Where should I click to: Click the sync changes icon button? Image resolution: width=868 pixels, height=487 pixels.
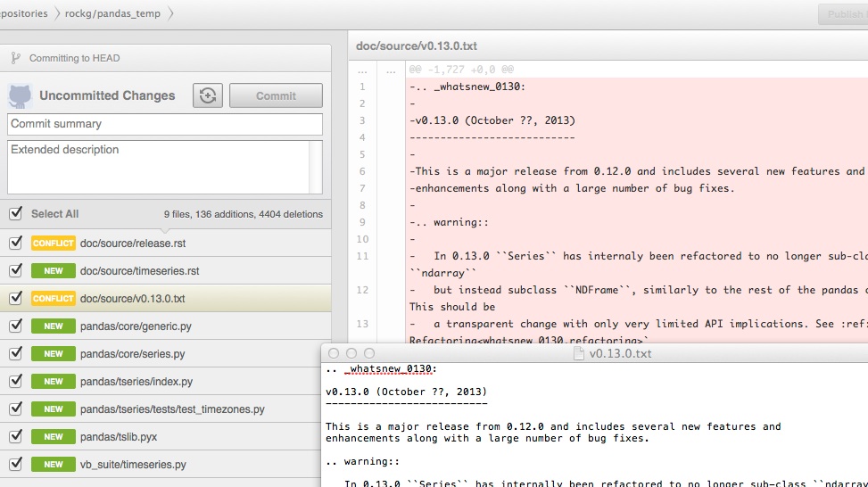pyautogui.click(x=208, y=95)
